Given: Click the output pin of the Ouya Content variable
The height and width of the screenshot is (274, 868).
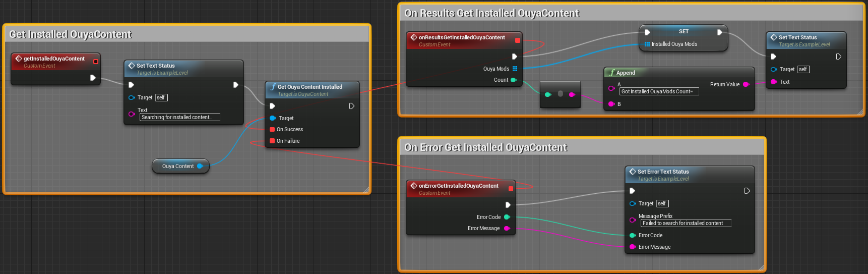Looking at the screenshot, I should (x=200, y=166).
